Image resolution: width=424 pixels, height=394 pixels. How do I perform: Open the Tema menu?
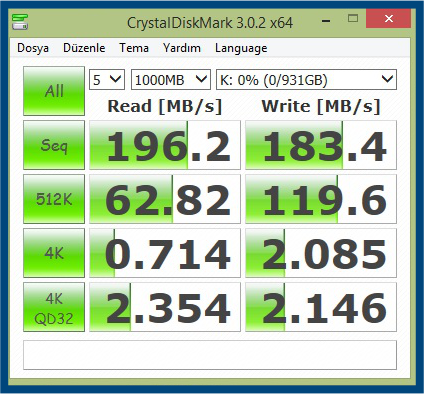pyautogui.click(x=134, y=48)
